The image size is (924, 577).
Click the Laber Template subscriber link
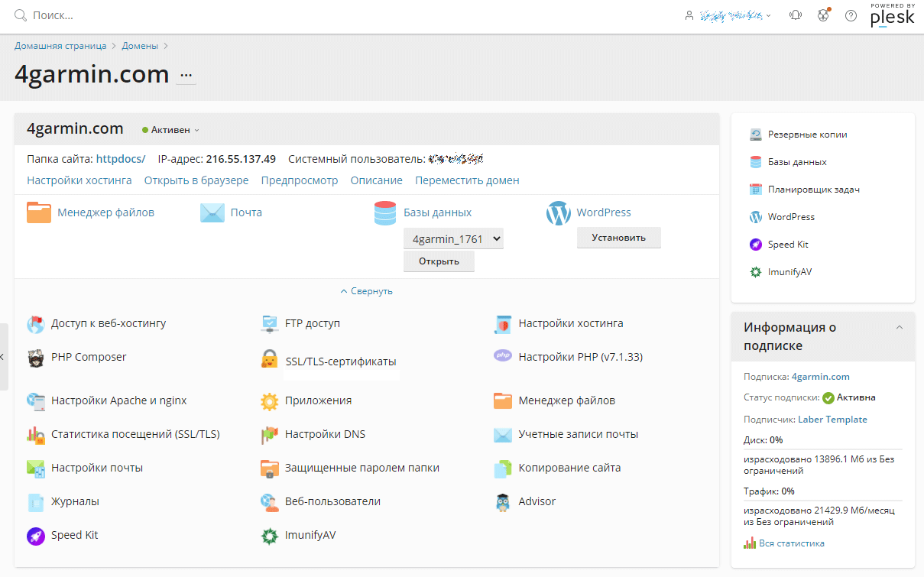[832, 420]
